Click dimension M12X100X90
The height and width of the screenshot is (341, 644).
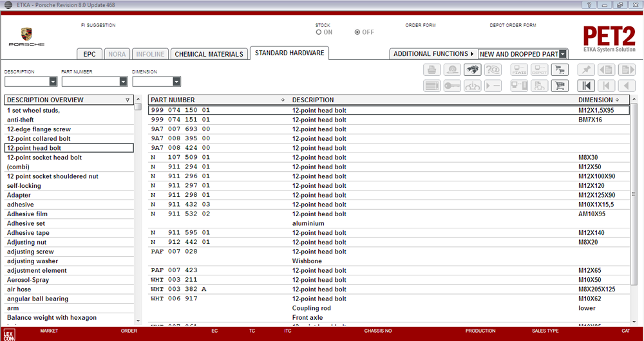coord(597,176)
